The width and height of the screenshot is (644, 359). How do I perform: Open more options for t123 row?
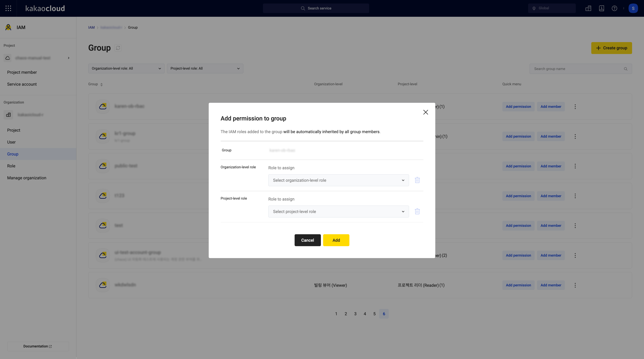(x=575, y=196)
